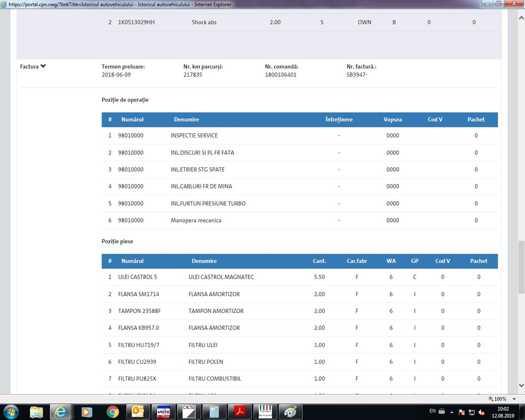Click INL.FURTUN PRESIUNE TURBO entry
Image resolution: width=525 pixels, height=420 pixels.
[x=208, y=203]
